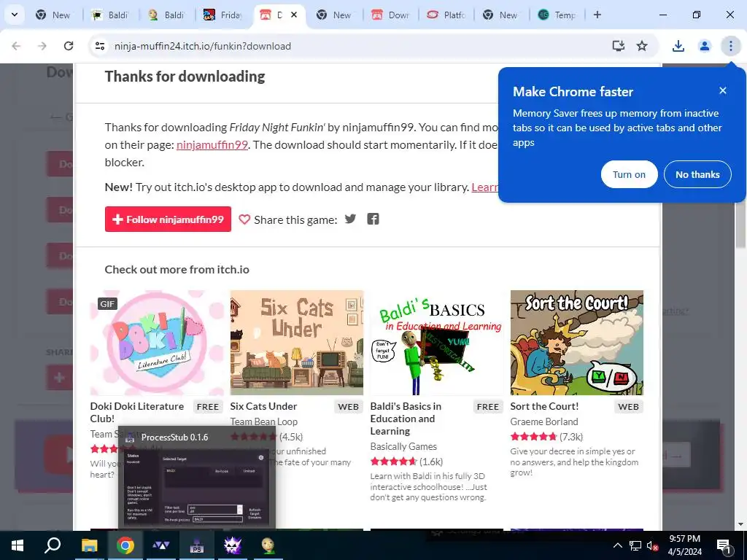
Task: Click the purple spiky taskbar icon
Action: coord(233,545)
